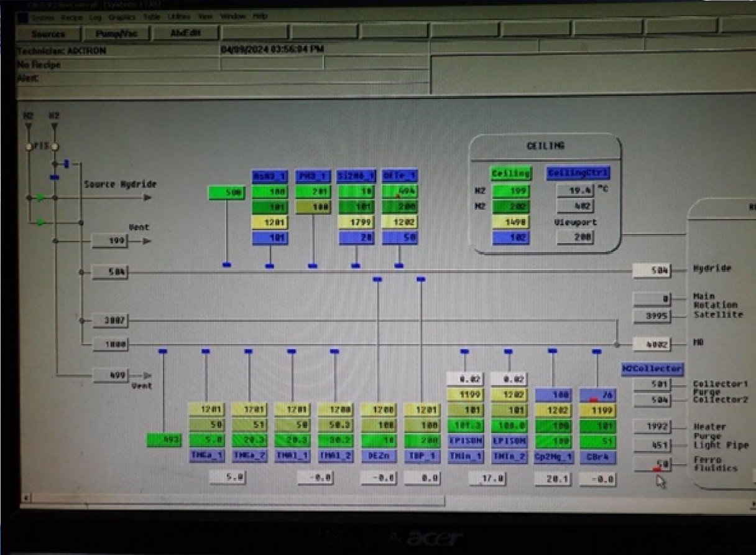Viewport: 756px width, 555px height.
Task: Toggle the valve above CBr4 line
Action: click(x=597, y=352)
